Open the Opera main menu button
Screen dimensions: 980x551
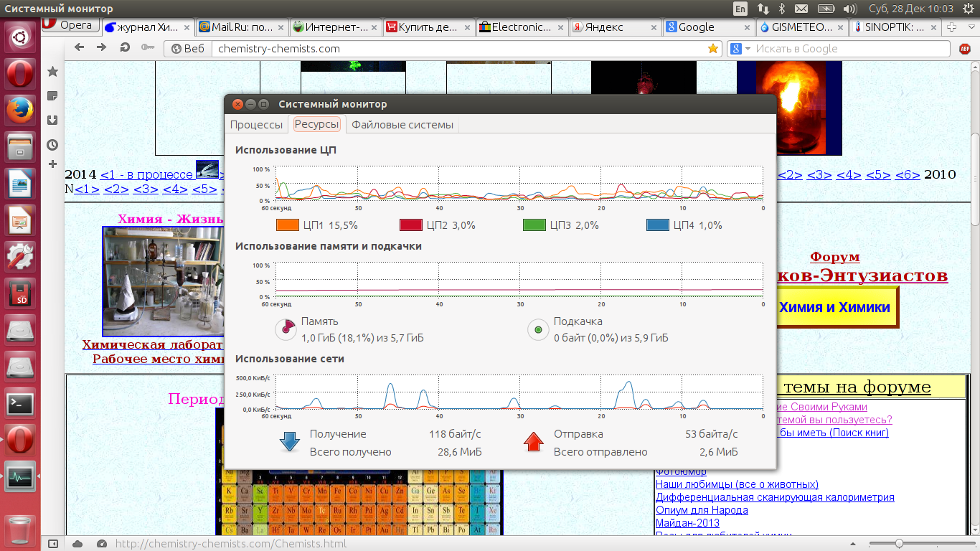click(x=70, y=26)
